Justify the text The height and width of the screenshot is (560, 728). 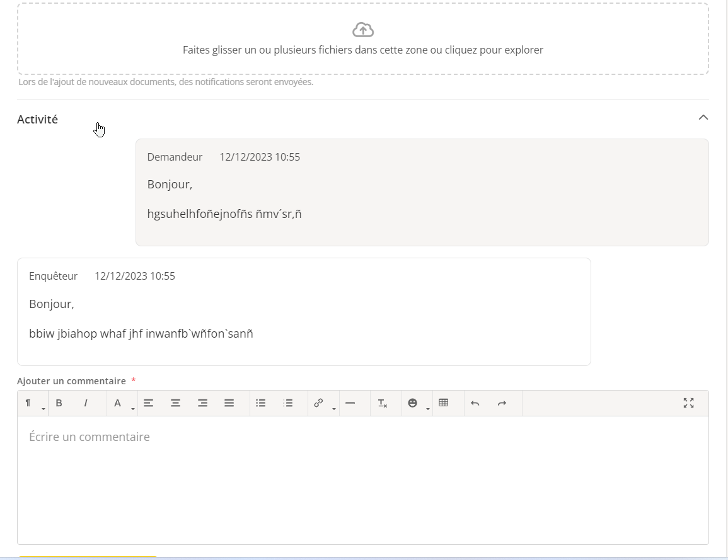pyautogui.click(x=229, y=403)
